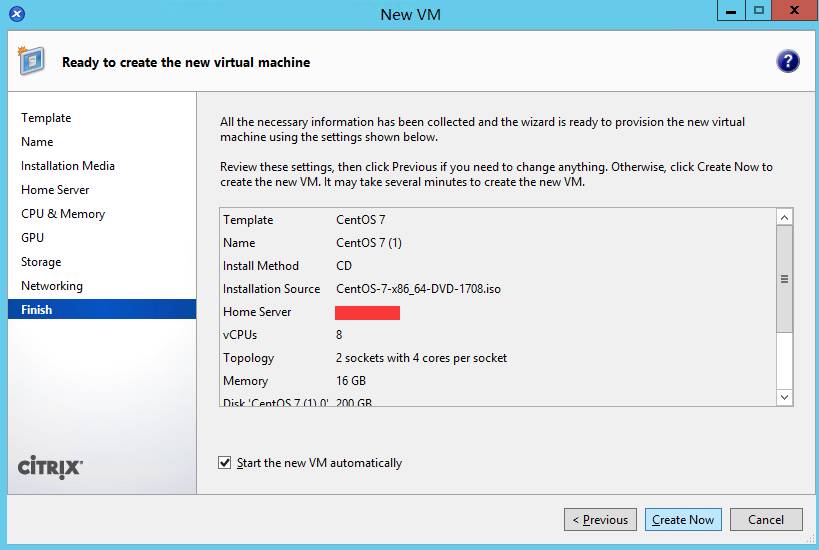Switch to the Home Server step
This screenshot has width=819, height=550.
click(x=55, y=190)
